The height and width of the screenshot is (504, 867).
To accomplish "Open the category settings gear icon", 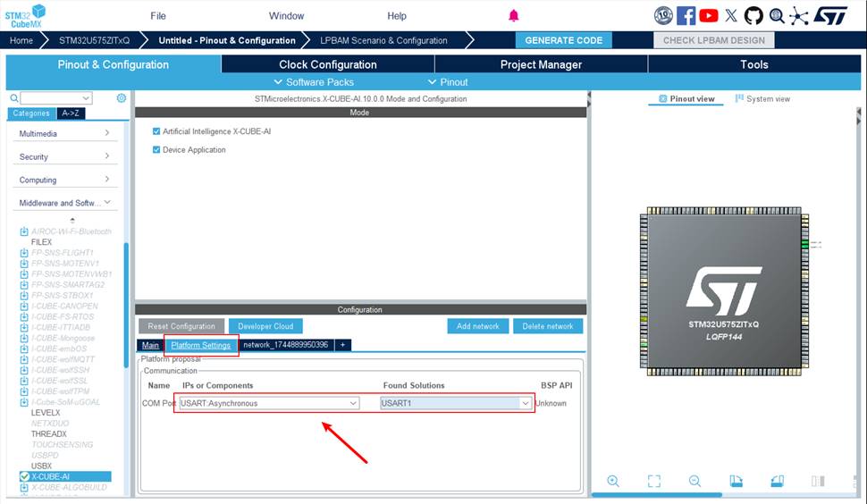I will coord(121,97).
